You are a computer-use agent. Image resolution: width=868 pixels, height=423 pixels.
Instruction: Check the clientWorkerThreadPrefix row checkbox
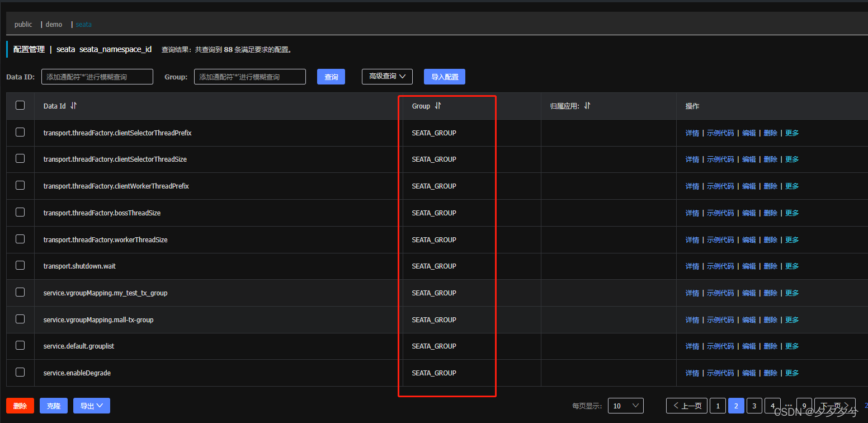click(x=20, y=185)
